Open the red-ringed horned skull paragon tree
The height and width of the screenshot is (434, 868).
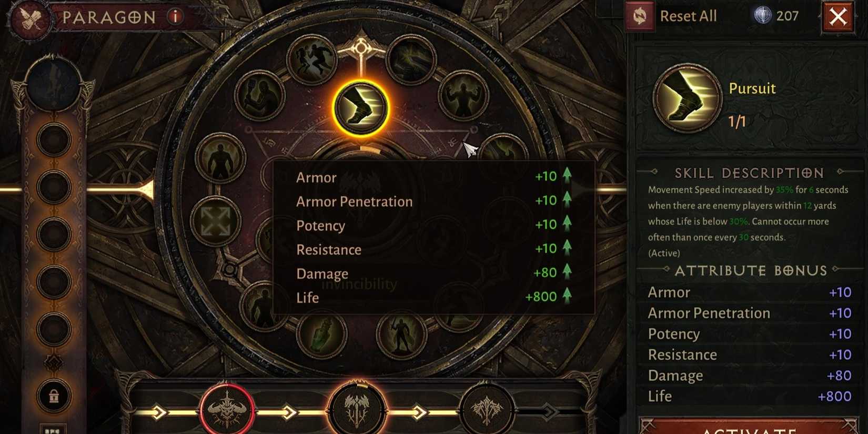227,410
